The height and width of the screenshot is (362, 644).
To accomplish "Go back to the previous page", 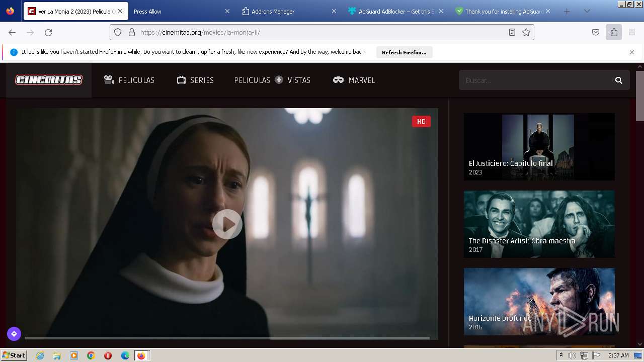I will [12, 32].
